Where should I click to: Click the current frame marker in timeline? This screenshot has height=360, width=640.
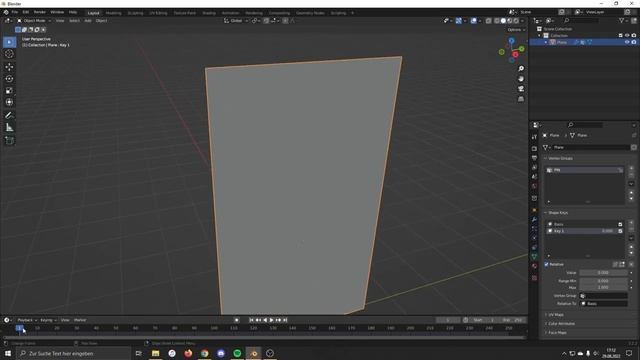19,328
